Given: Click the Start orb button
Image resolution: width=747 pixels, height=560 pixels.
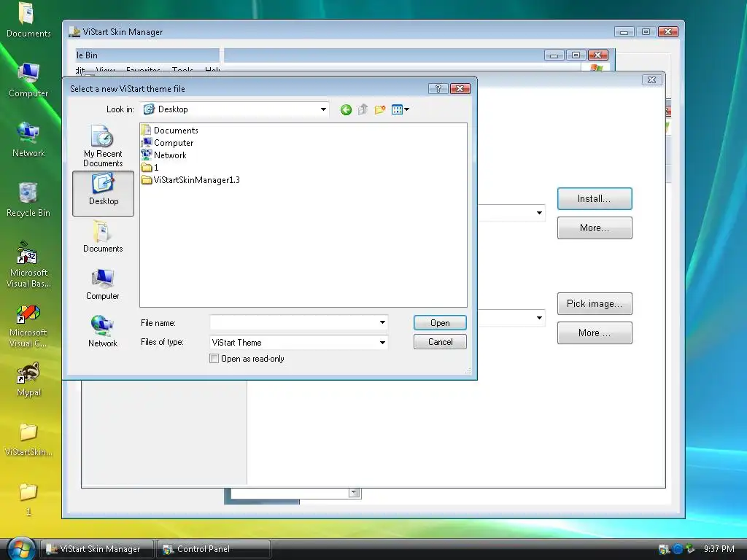Looking at the screenshot, I should pos(20,548).
